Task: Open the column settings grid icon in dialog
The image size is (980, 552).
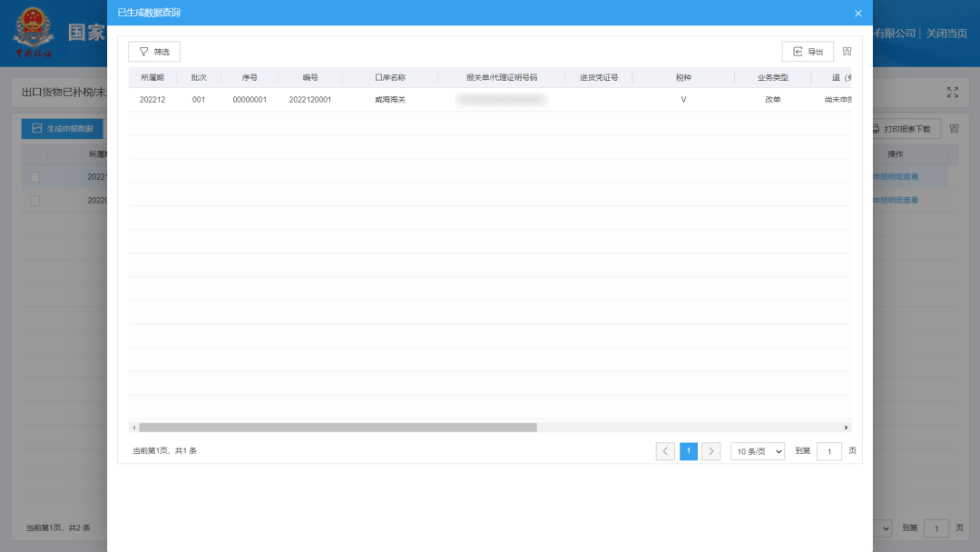Action: tap(847, 51)
